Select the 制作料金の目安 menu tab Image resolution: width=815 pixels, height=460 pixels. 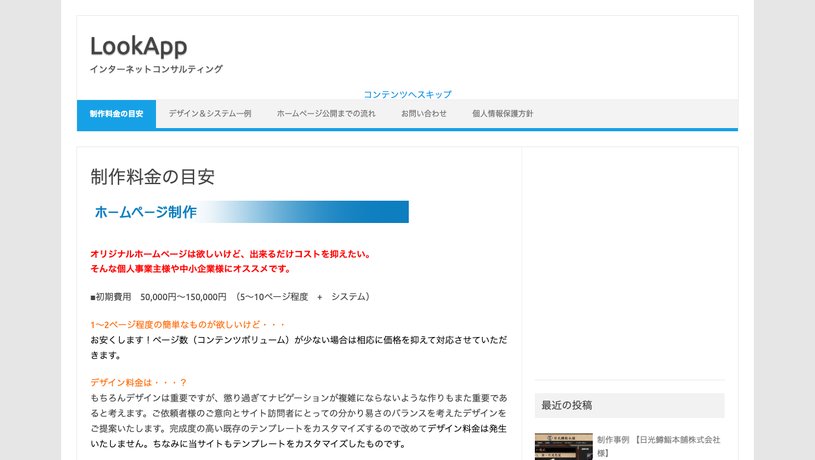click(116, 114)
